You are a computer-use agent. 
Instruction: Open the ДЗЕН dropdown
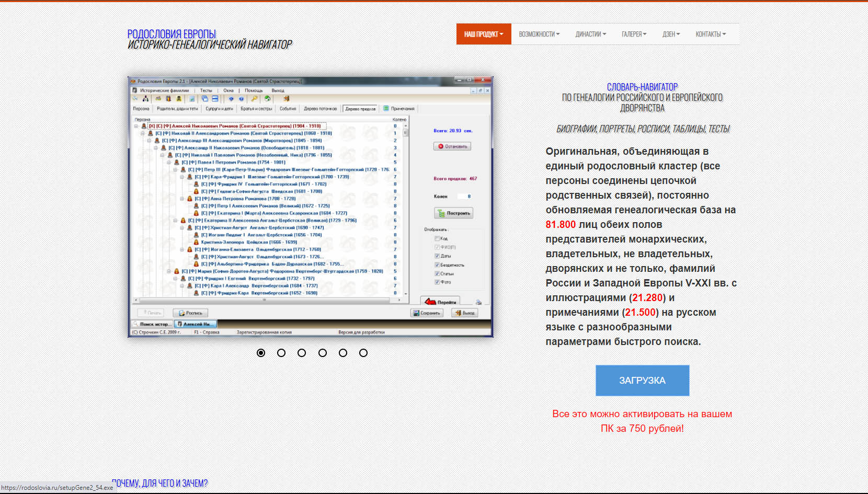point(671,34)
